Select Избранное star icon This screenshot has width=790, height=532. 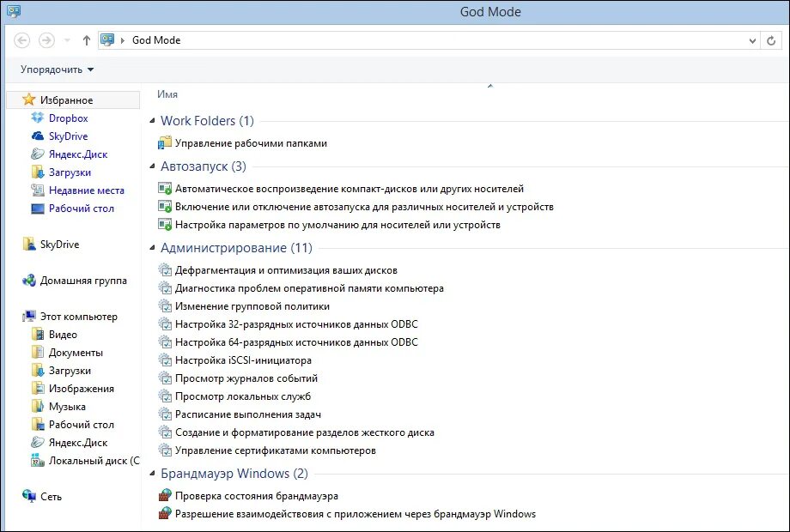pos(28,100)
